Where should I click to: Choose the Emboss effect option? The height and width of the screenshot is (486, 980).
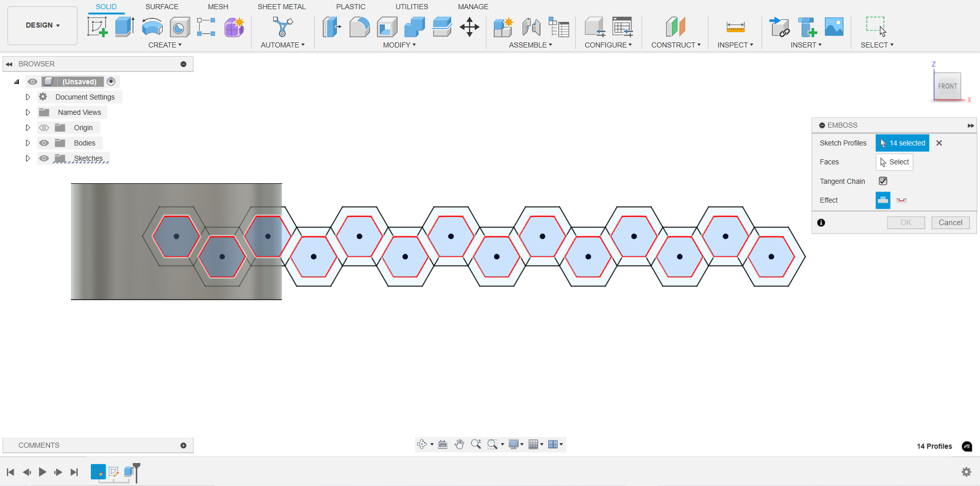(883, 200)
